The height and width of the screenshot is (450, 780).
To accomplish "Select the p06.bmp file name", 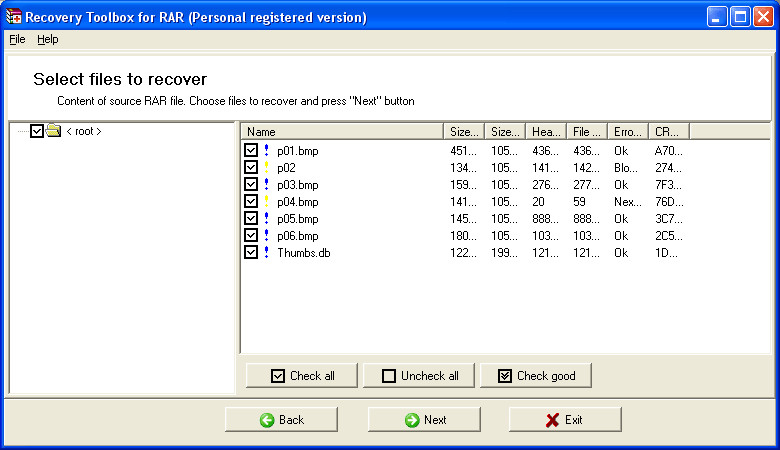I will 297,236.
